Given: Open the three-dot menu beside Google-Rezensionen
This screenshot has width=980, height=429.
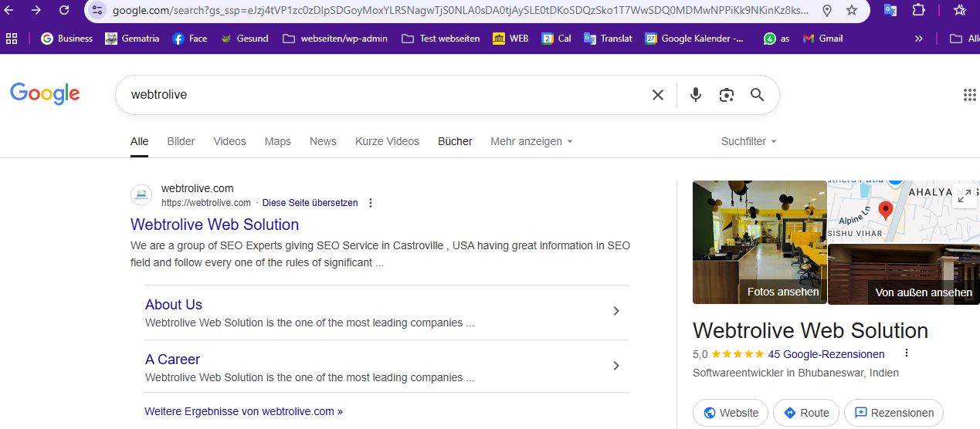Looking at the screenshot, I should click(x=907, y=353).
